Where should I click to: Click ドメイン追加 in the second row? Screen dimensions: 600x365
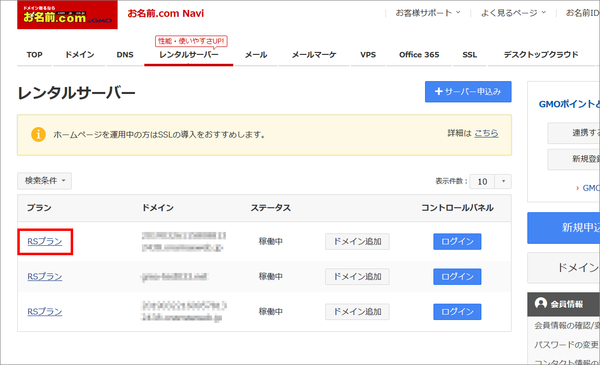(x=357, y=277)
